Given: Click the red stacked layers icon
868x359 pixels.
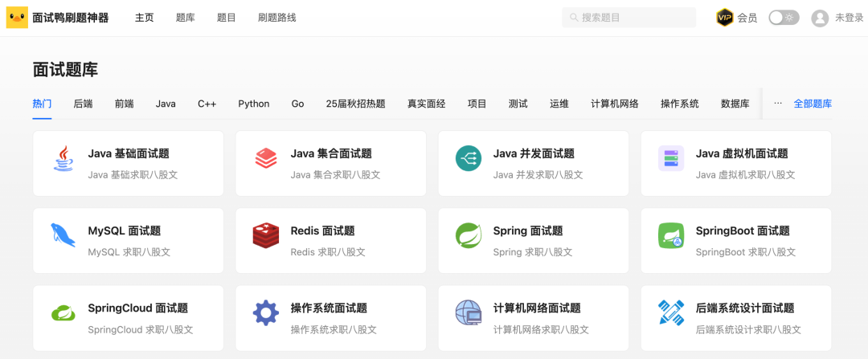Looking at the screenshot, I should pos(266,158).
